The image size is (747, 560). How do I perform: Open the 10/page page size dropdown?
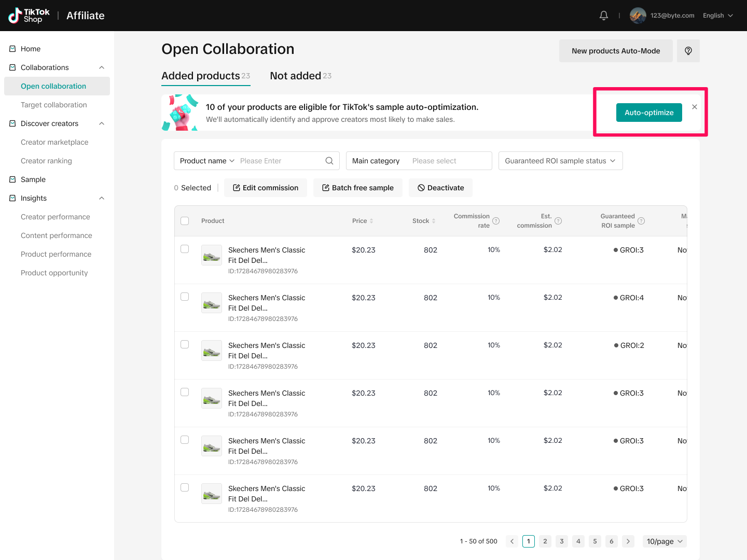(664, 541)
